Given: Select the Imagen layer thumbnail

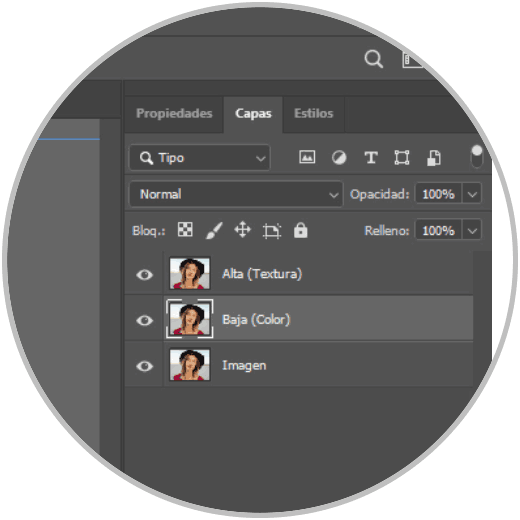Looking at the screenshot, I should pyautogui.click(x=190, y=365).
